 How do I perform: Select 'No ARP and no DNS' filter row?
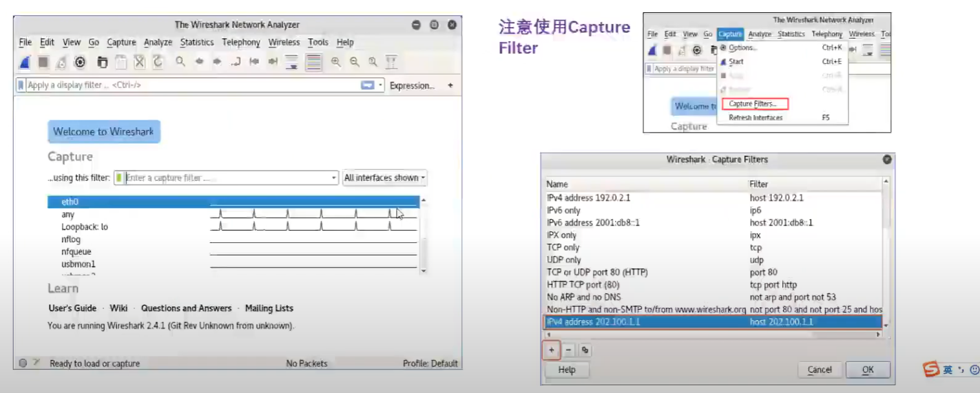[714, 297]
